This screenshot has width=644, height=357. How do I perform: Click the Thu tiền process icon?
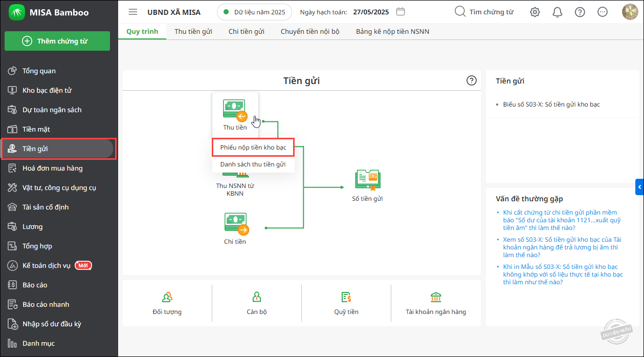(x=235, y=110)
